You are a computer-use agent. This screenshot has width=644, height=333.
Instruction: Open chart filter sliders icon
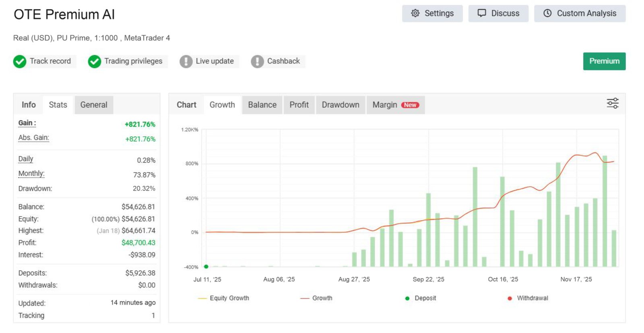pyautogui.click(x=612, y=103)
